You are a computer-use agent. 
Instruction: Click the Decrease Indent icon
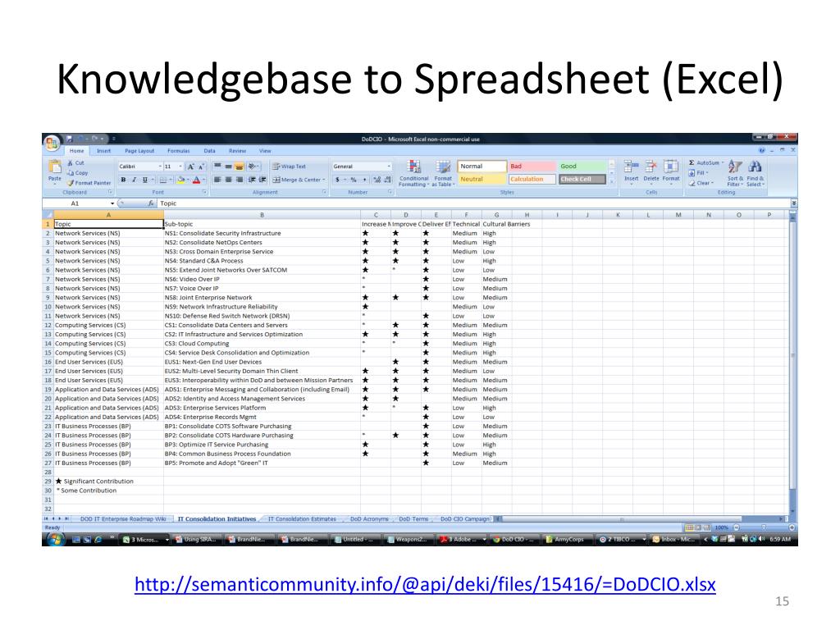[x=252, y=180]
